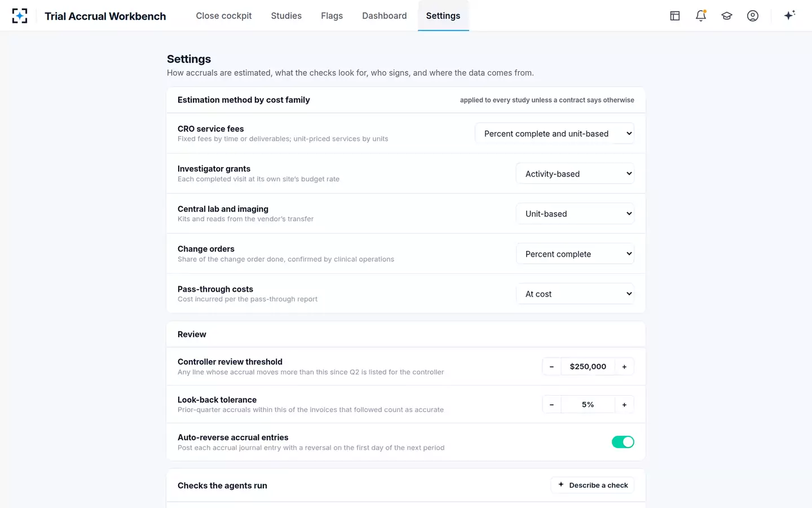Click the "Pass-through costs" row label
This screenshot has height=508, width=812.
215,289
